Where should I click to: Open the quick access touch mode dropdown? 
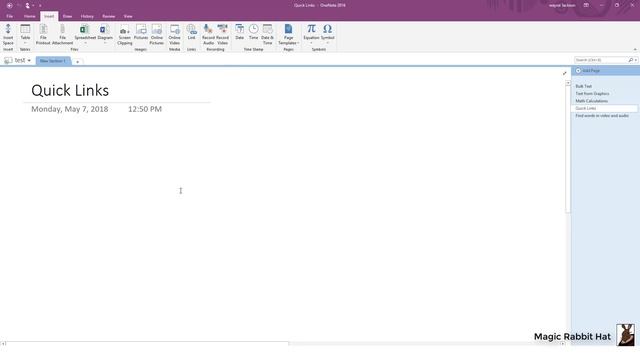coord(34,6)
